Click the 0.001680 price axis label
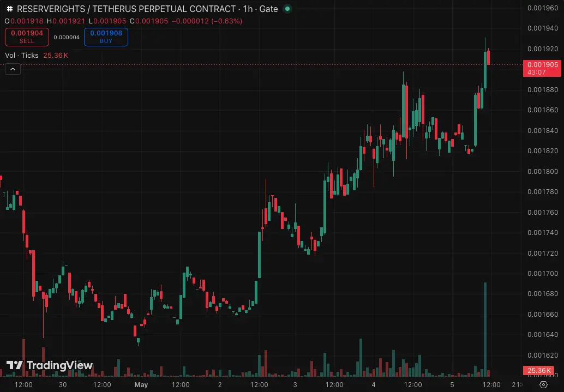Screen dimensions: 564x392 pos(543,294)
